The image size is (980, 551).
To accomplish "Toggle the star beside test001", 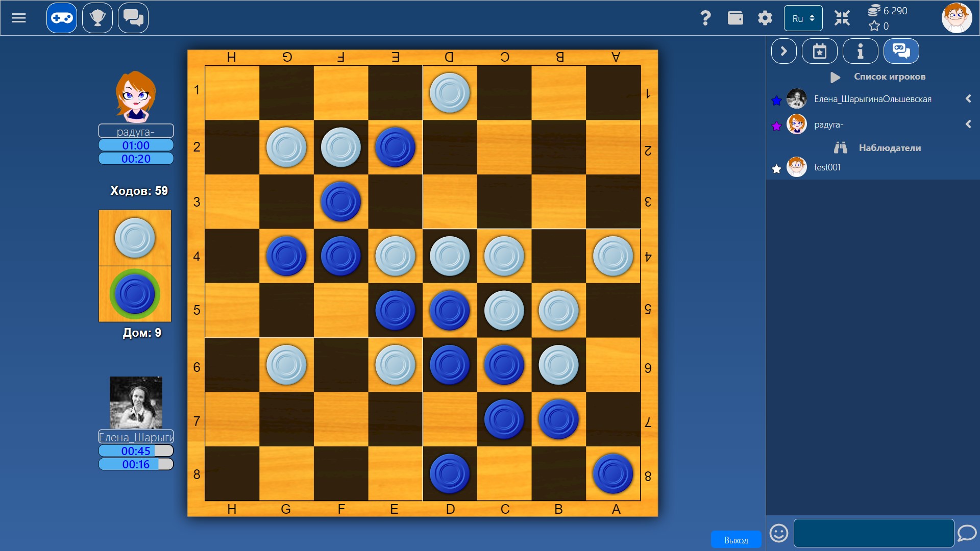I will 777,169.
